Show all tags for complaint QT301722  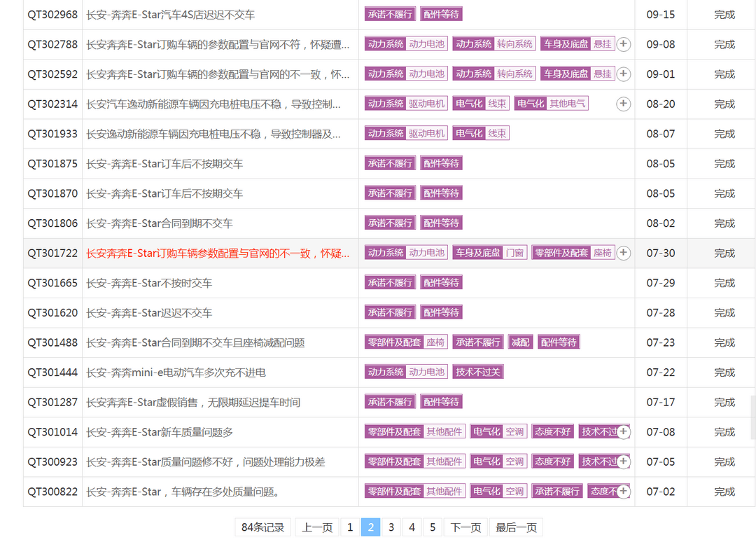pyautogui.click(x=623, y=253)
